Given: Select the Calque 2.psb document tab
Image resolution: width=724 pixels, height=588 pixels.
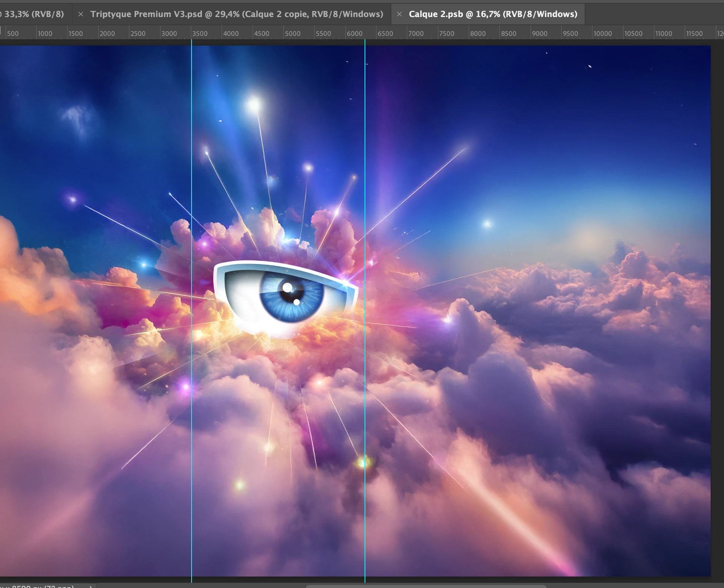Looking at the screenshot, I should tap(492, 14).
